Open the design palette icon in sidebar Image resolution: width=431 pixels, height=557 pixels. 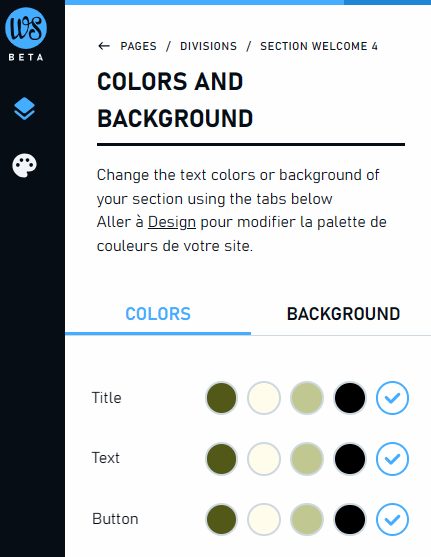[25, 165]
